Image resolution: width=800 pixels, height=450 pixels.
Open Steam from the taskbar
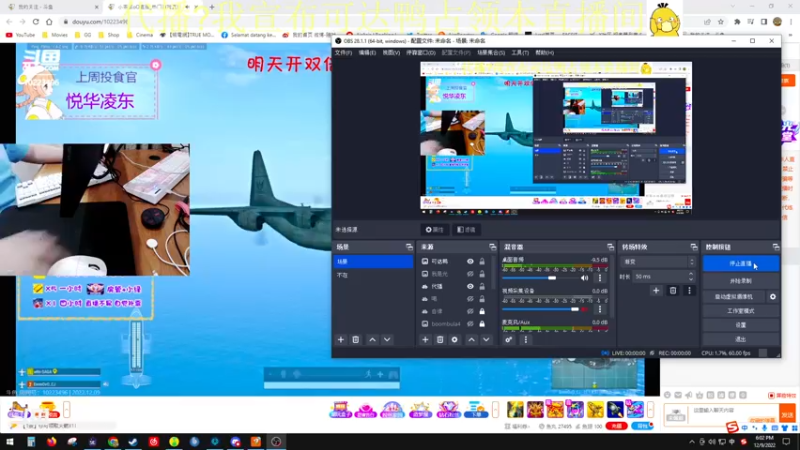133,442
